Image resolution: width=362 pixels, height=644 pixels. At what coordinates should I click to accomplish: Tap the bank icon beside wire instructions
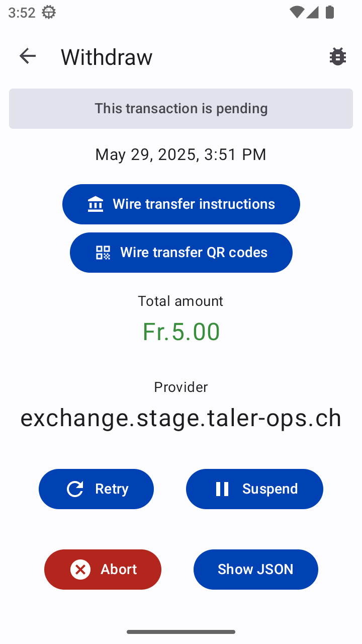[x=96, y=204]
